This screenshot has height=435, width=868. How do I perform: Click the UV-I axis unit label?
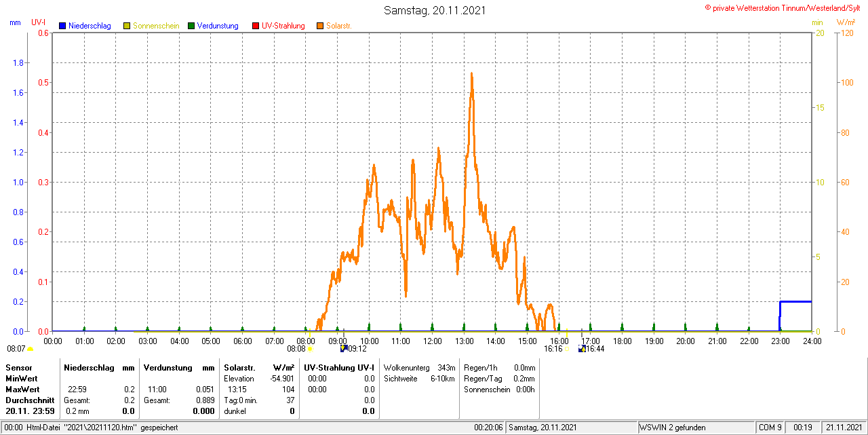click(39, 22)
